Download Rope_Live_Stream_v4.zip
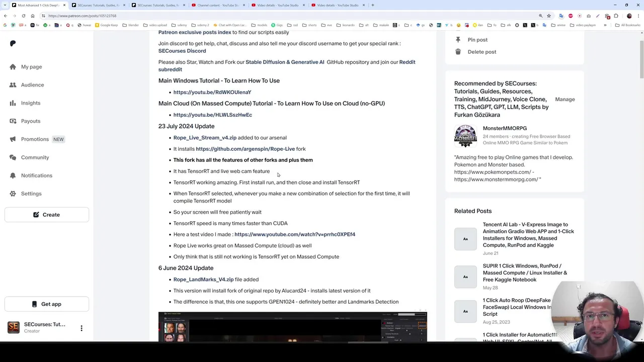This screenshot has width=644, height=362. [x=205, y=138]
